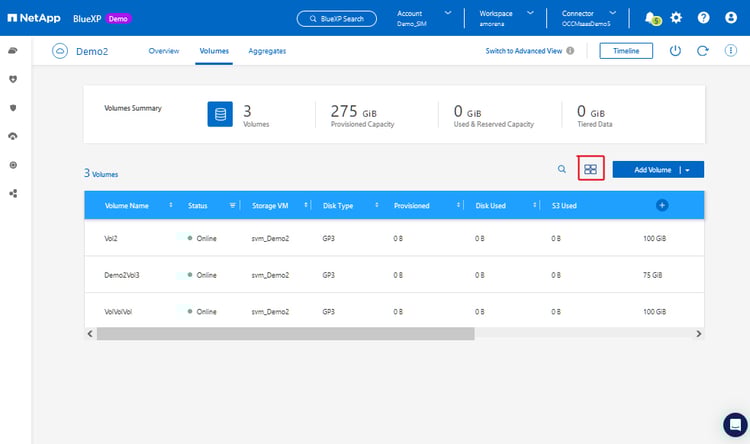Open the Aggregates tab
Screen dimensions: 750x444
267,51
